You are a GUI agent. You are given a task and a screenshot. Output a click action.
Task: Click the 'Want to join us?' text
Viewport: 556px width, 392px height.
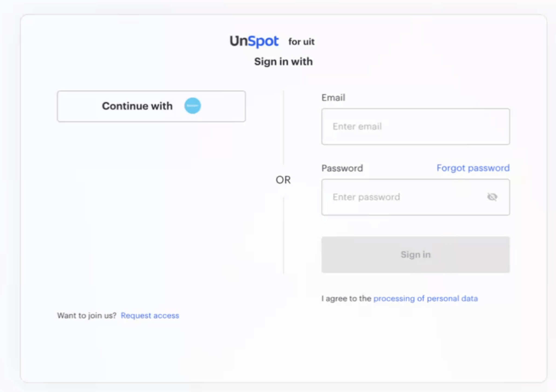(87, 315)
